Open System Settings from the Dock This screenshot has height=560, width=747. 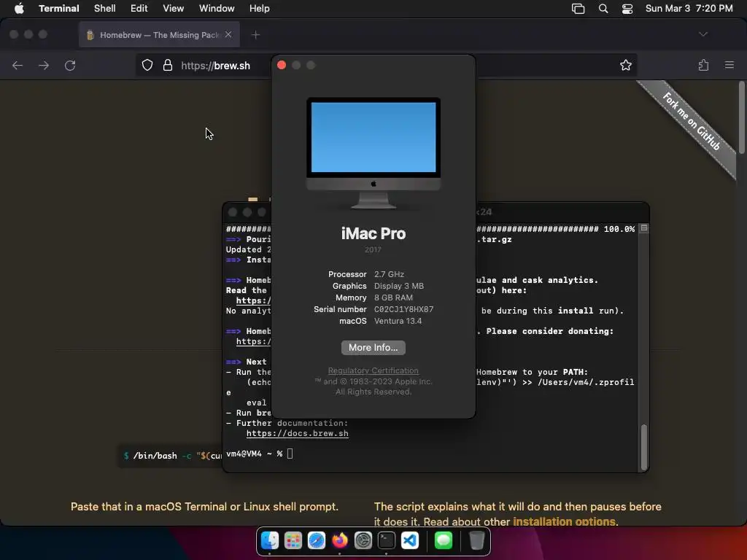point(363,540)
